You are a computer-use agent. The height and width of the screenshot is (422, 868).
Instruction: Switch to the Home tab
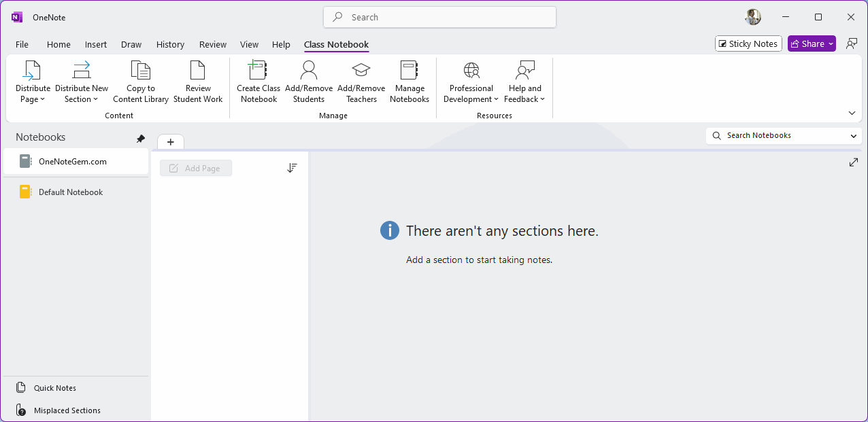pyautogui.click(x=59, y=44)
